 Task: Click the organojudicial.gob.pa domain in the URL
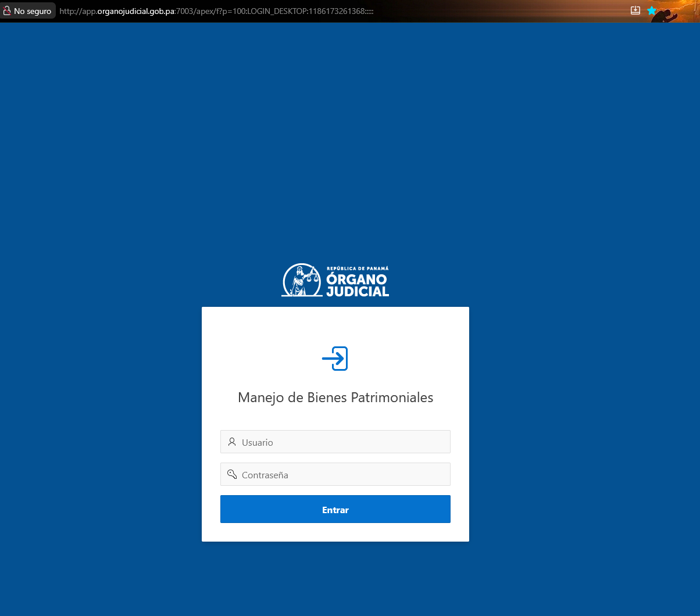[x=135, y=11]
